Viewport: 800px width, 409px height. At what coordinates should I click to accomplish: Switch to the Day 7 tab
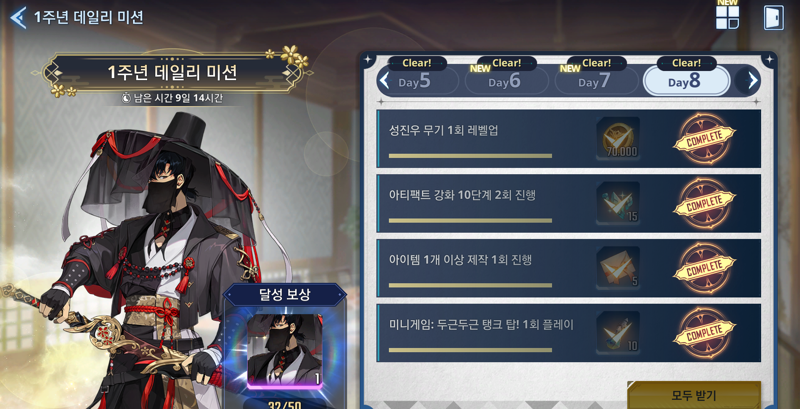point(596,81)
